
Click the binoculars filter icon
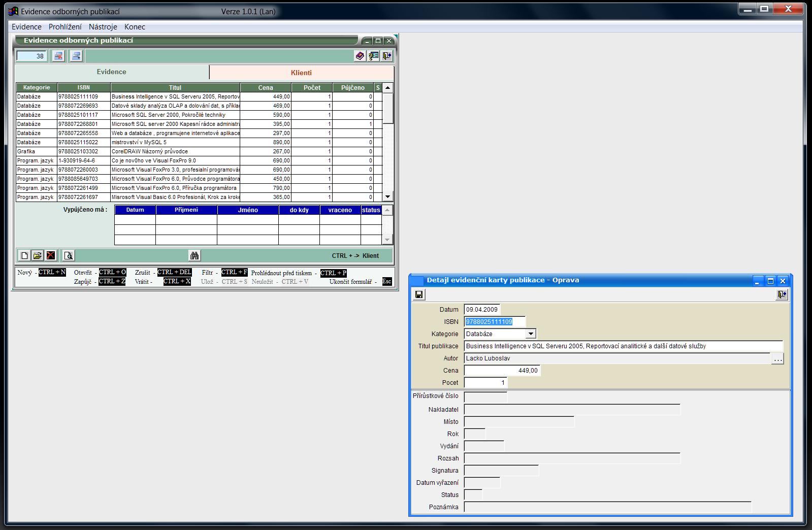coord(194,255)
